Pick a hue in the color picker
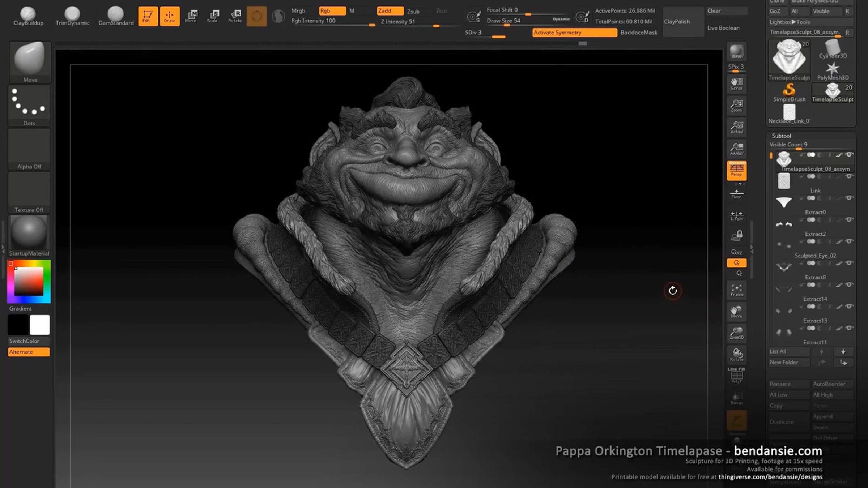Screen dimensions: 868x488 [x=29, y=282]
